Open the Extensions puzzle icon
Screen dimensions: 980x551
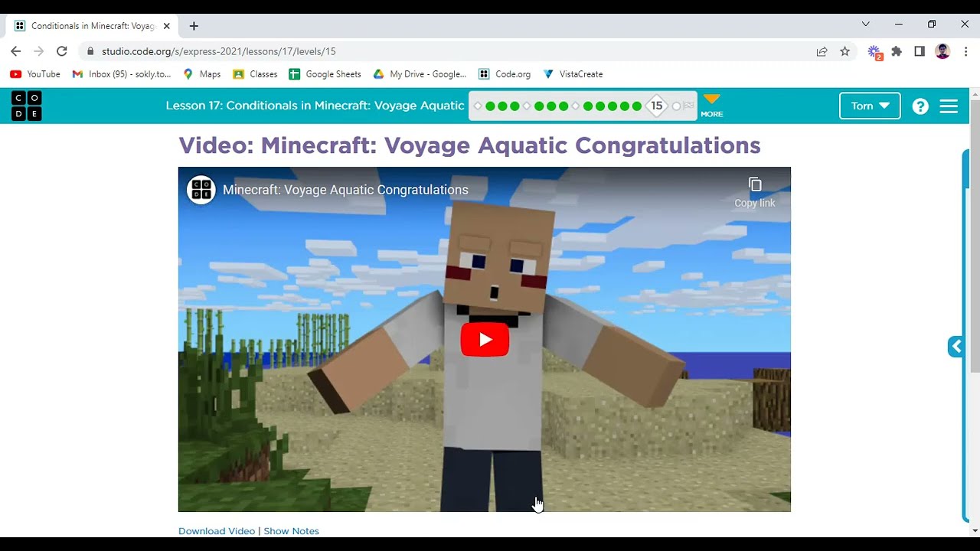pyautogui.click(x=897, y=51)
